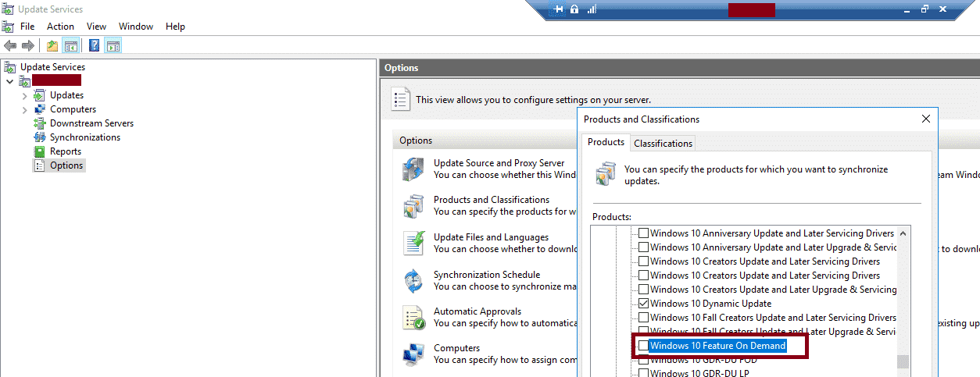Go forward with the toolbar Forward arrow
Screen dimensions: 980x377
click(27, 46)
